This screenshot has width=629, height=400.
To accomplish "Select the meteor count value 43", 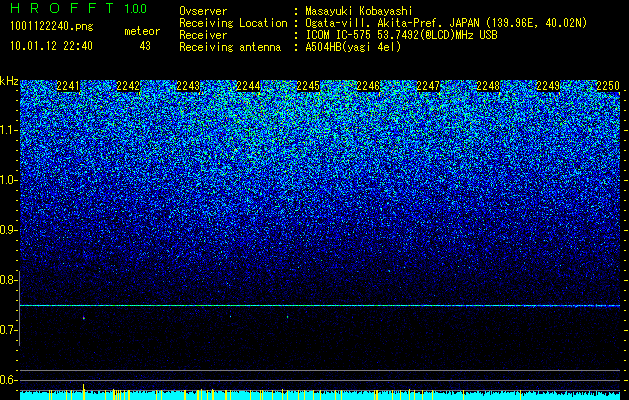I will point(145,46).
